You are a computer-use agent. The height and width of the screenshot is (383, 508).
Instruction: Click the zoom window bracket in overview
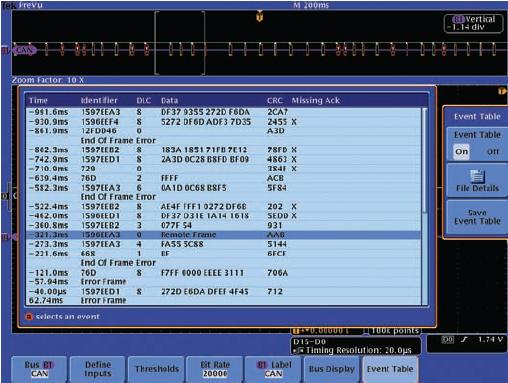180,43
